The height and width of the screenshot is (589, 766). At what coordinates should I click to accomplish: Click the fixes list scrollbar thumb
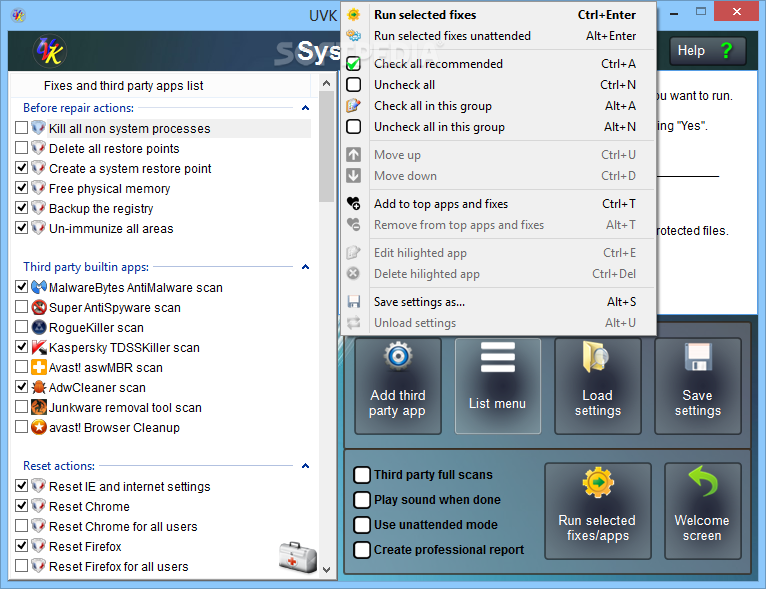pyautogui.click(x=326, y=147)
